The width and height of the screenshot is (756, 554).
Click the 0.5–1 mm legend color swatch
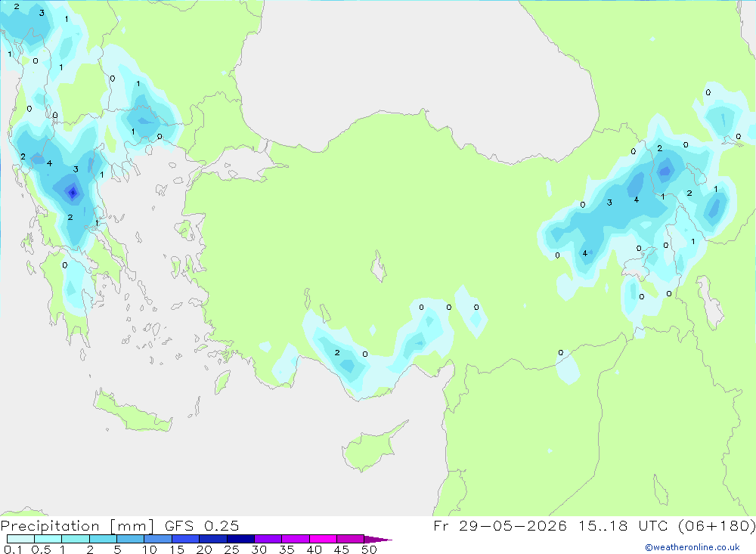pos(48,539)
